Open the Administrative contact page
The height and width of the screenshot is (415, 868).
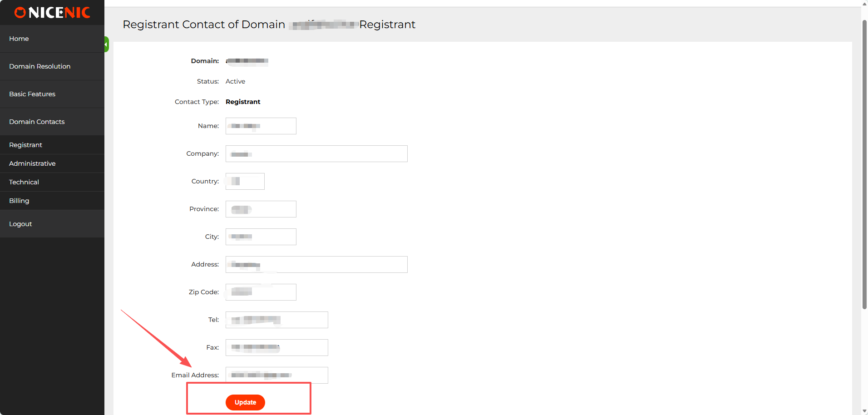pos(32,163)
